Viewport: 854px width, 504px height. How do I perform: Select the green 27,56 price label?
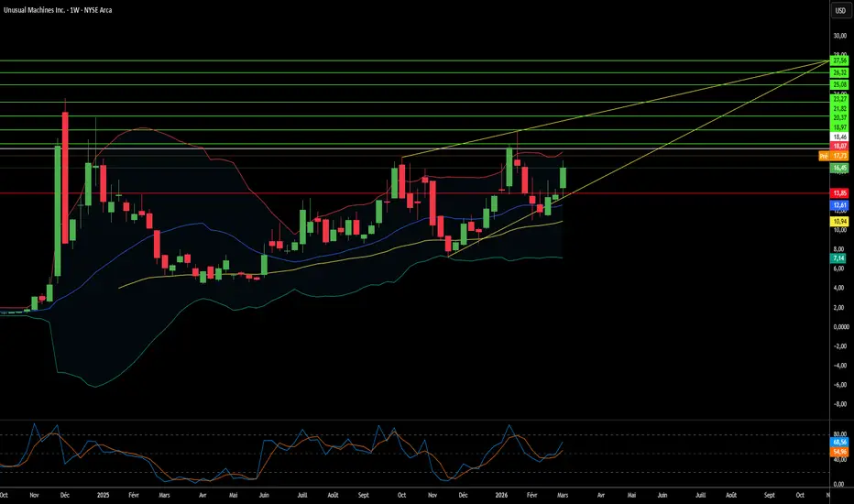tap(839, 60)
